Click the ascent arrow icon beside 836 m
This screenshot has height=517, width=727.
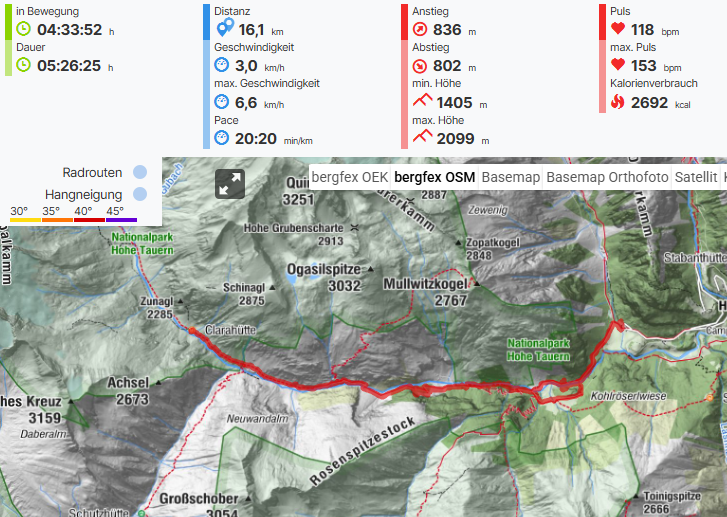tap(420, 29)
